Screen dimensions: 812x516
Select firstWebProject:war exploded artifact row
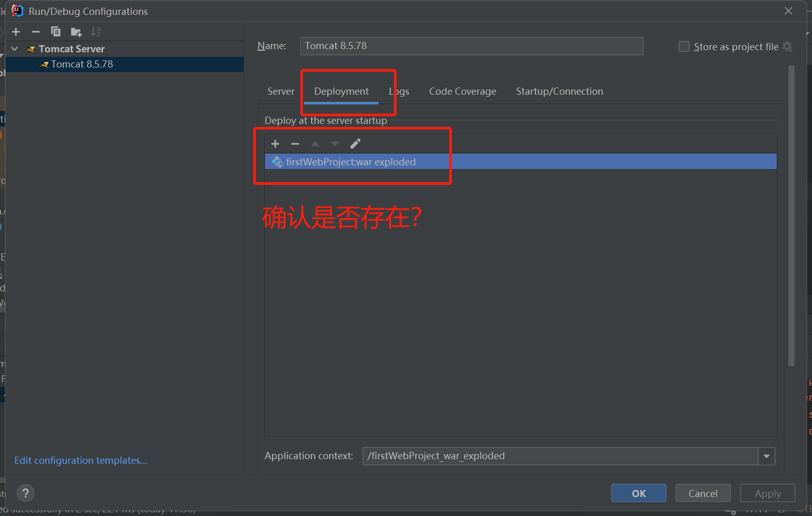(x=521, y=162)
